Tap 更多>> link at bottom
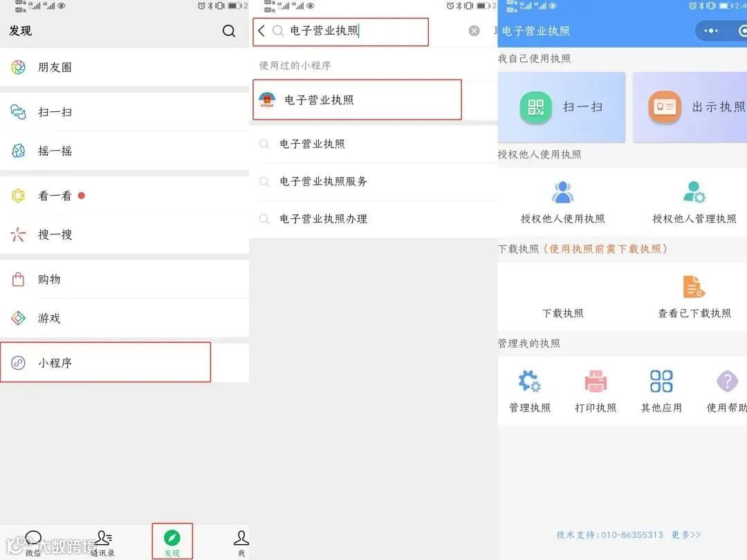747x560 pixels. click(x=686, y=534)
